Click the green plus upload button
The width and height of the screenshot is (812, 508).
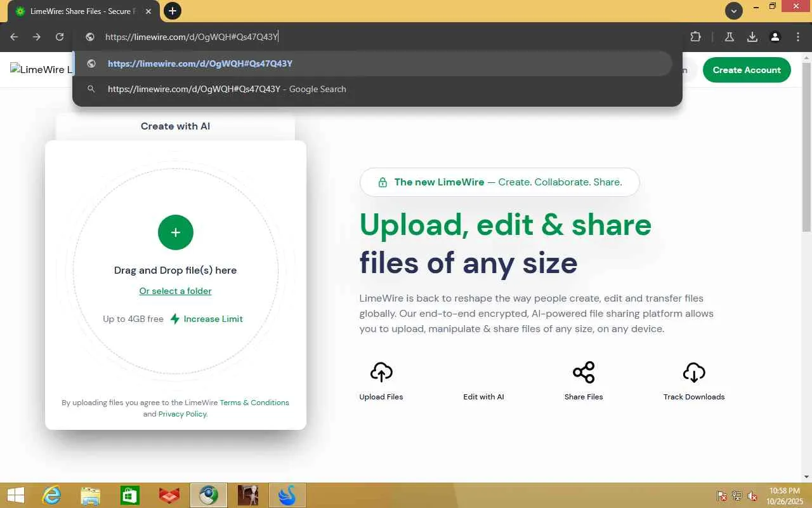click(x=176, y=232)
